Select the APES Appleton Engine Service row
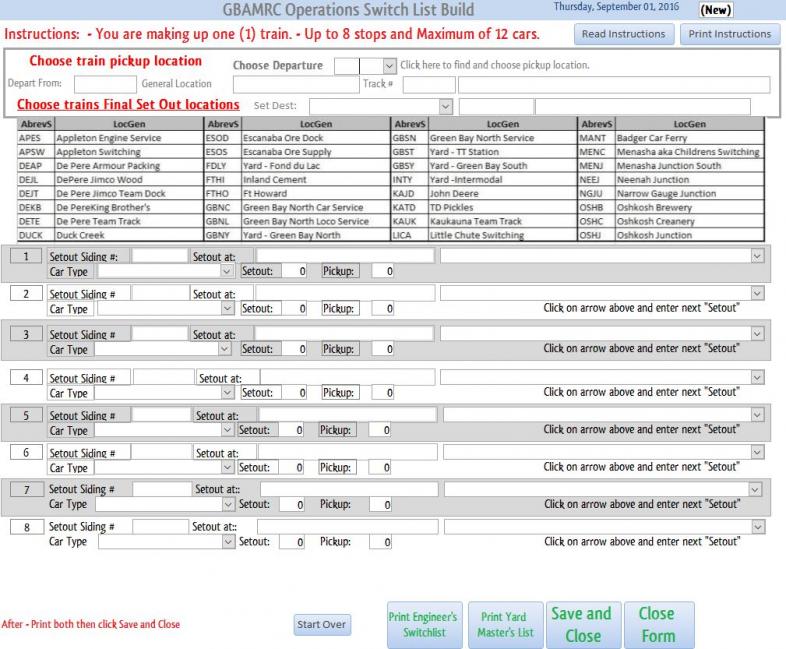The width and height of the screenshot is (786, 649). point(110,138)
